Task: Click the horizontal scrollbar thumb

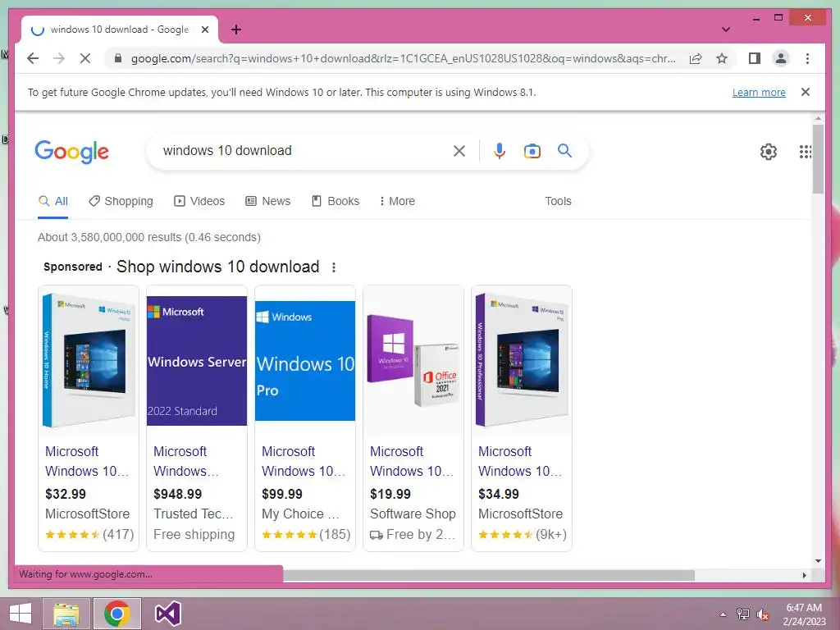Action: (489, 575)
